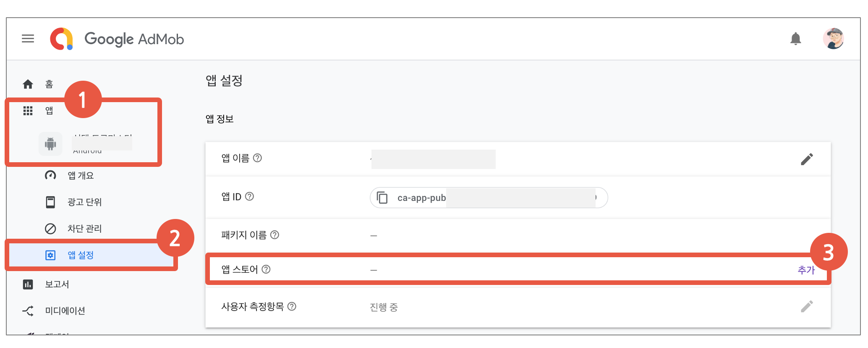868x348 pixels.
Task: Copy the app ID with copy icon
Action: [x=382, y=198]
